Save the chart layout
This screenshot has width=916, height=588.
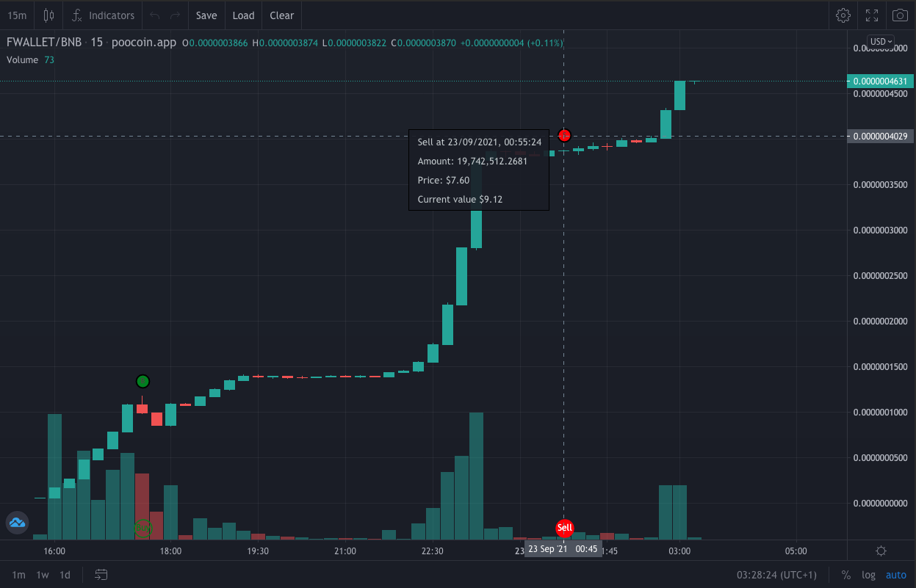pyautogui.click(x=206, y=15)
